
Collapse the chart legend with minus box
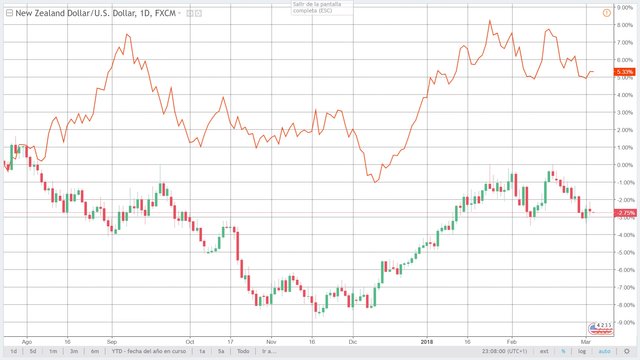click(x=9, y=13)
